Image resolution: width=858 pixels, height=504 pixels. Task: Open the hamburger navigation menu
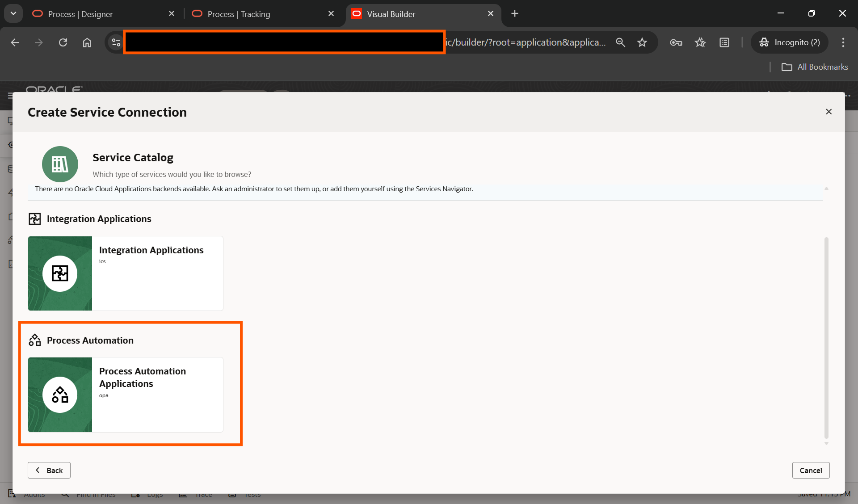pyautogui.click(x=10, y=96)
